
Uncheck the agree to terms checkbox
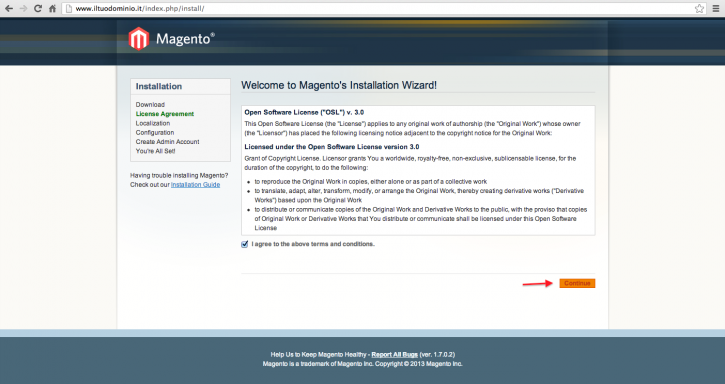245,244
